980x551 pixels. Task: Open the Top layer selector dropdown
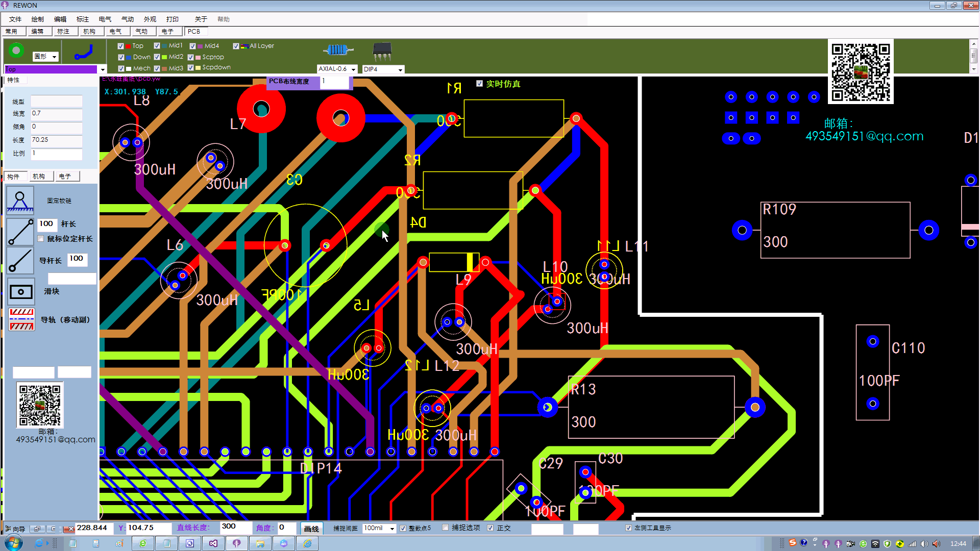[x=103, y=69]
